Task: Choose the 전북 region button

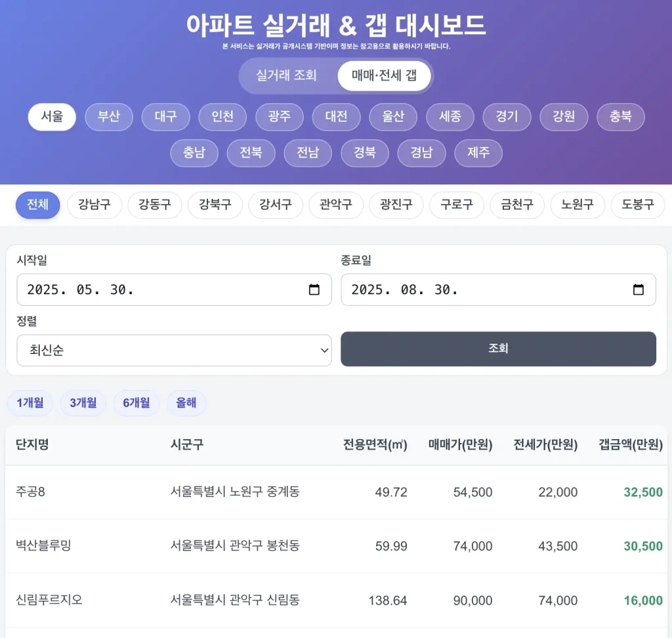Action: pyautogui.click(x=251, y=153)
